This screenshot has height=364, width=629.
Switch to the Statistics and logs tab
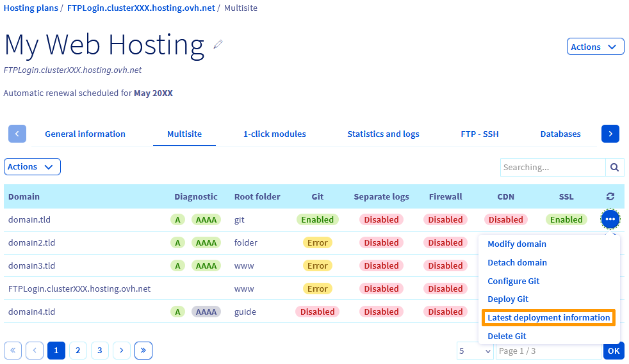383,134
